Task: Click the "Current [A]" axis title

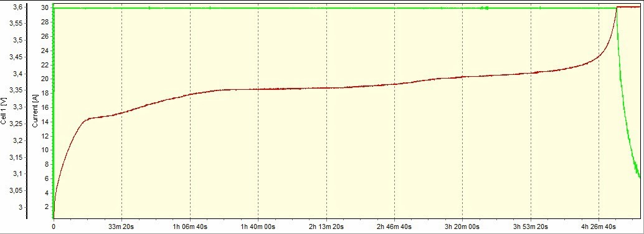Action: click(x=36, y=110)
